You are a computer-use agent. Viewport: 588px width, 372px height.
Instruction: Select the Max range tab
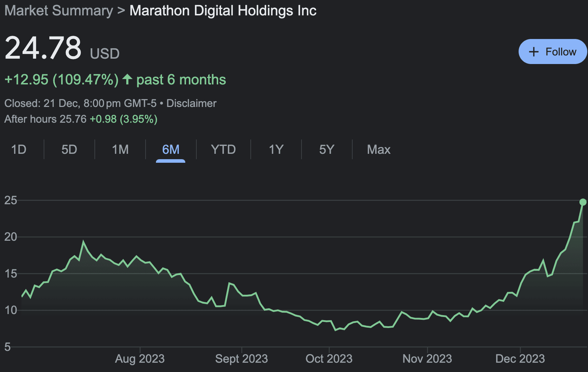pyautogui.click(x=379, y=150)
